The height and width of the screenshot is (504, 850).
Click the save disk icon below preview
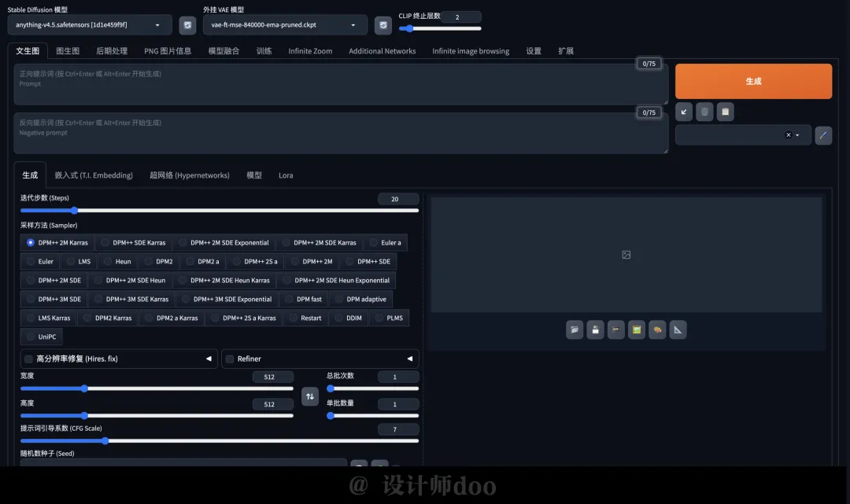(595, 330)
